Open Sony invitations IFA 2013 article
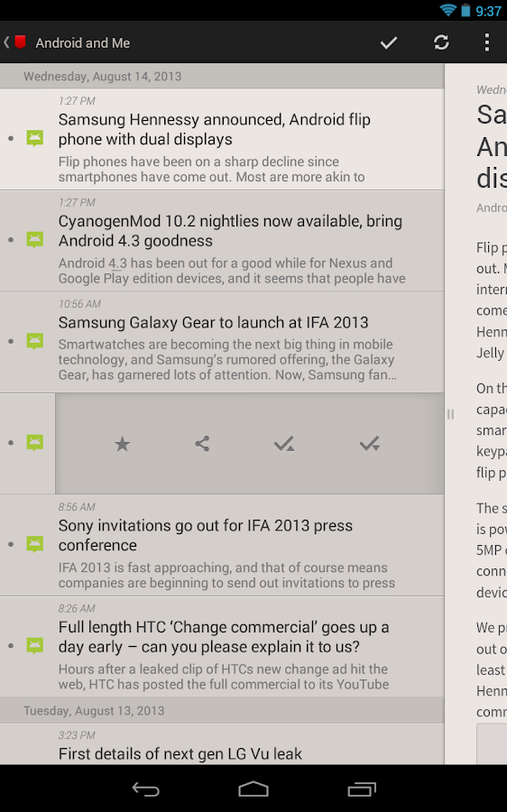The image size is (507, 812). coord(222,545)
